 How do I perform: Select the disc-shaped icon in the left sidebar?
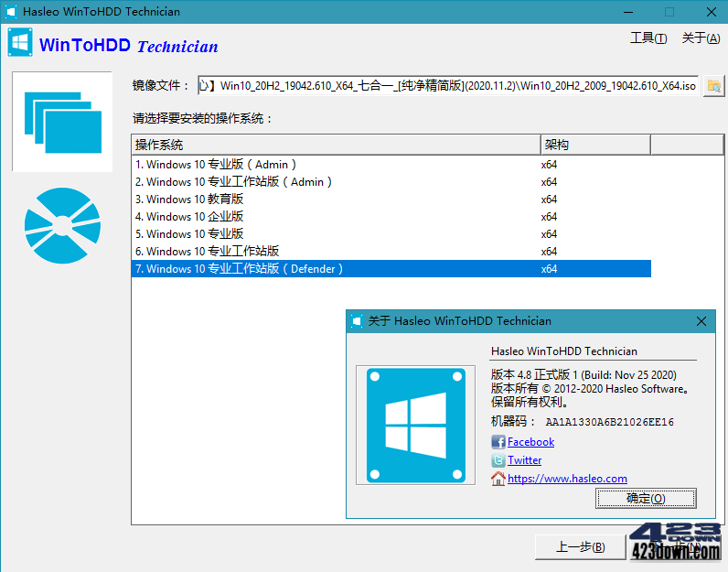click(62, 226)
